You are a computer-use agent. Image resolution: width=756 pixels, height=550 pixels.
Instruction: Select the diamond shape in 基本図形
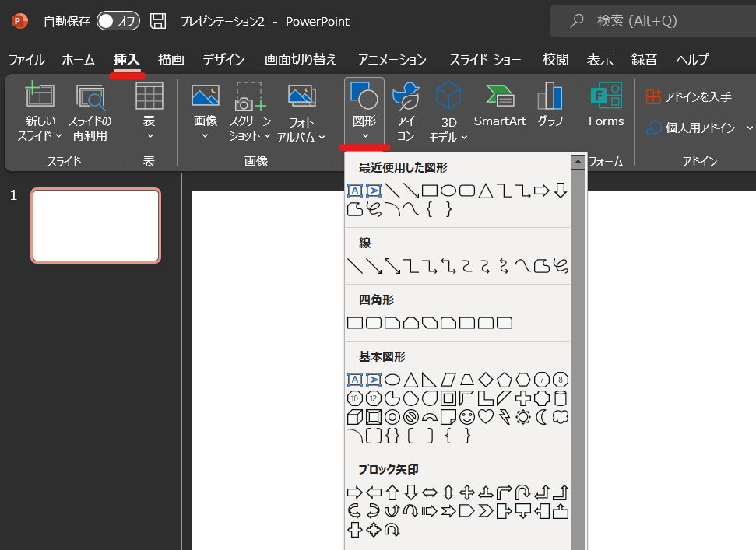486,380
